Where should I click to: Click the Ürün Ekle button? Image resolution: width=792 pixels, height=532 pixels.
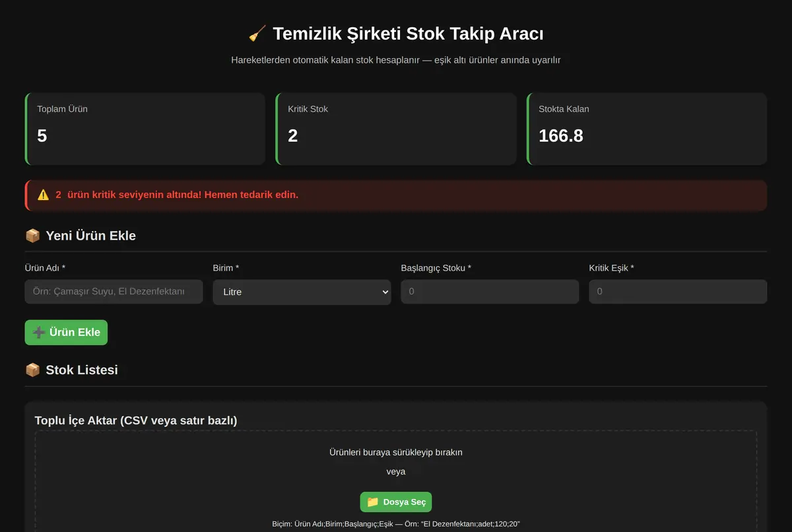click(x=66, y=332)
